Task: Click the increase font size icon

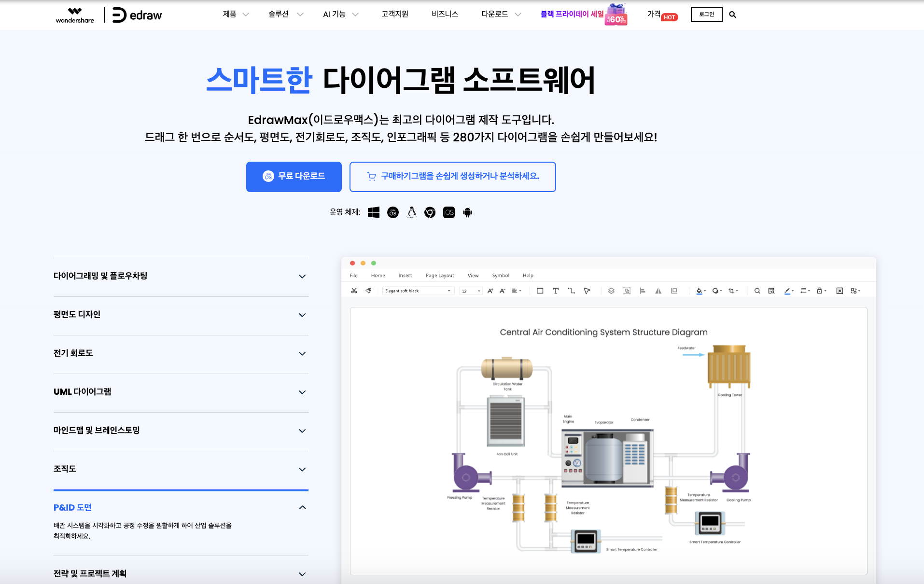Action: (490, 291)
